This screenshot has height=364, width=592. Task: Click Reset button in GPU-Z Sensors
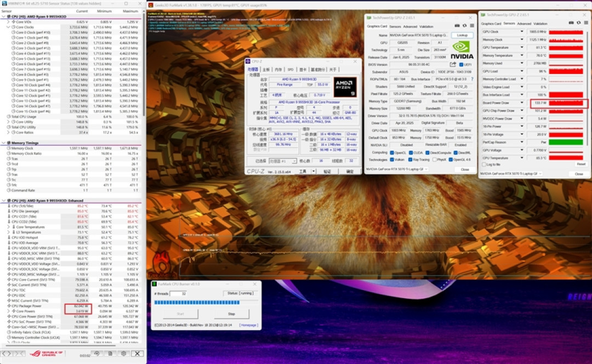point(580,164)
